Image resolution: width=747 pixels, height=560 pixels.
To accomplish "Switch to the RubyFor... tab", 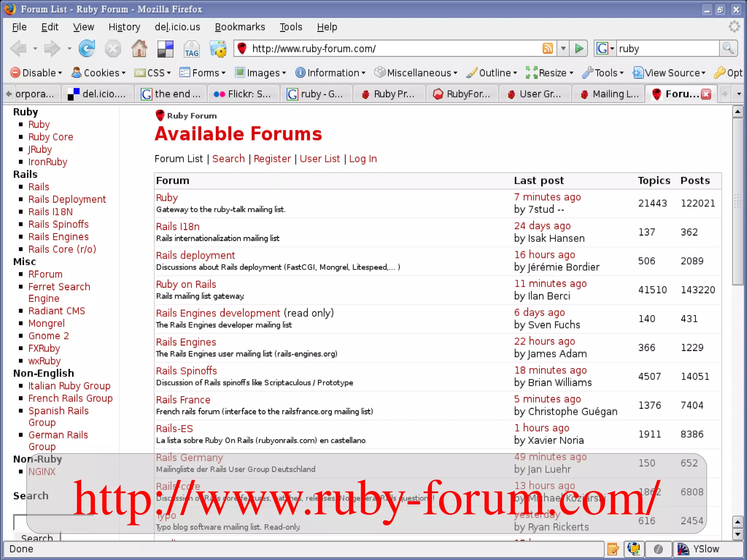I will 462,94.
